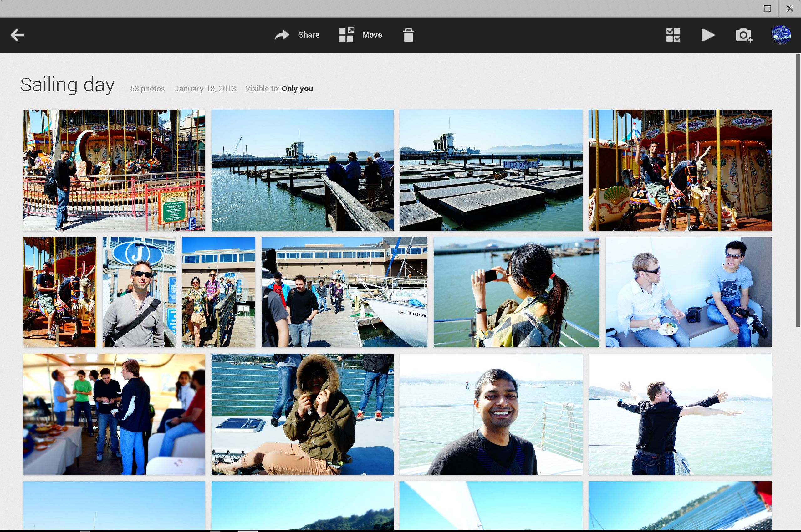Open the user profile avatar
801x532 pixels.
[x=781, y=35]
